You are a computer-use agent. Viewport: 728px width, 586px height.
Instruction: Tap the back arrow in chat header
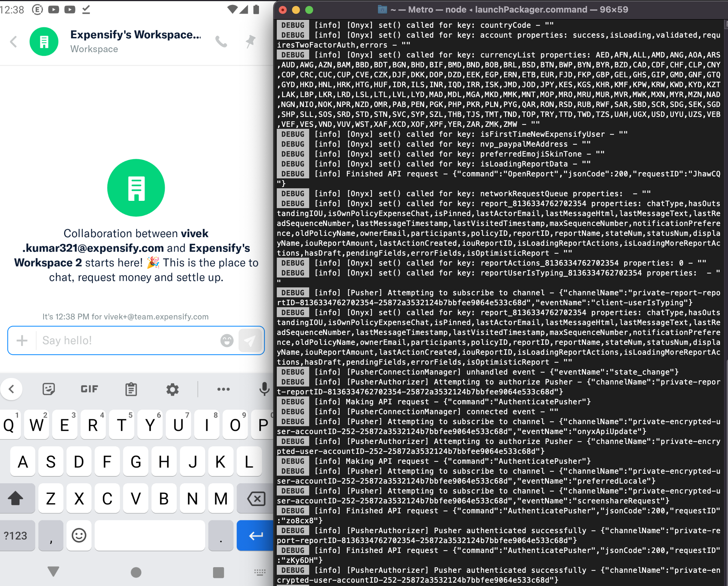14,42
